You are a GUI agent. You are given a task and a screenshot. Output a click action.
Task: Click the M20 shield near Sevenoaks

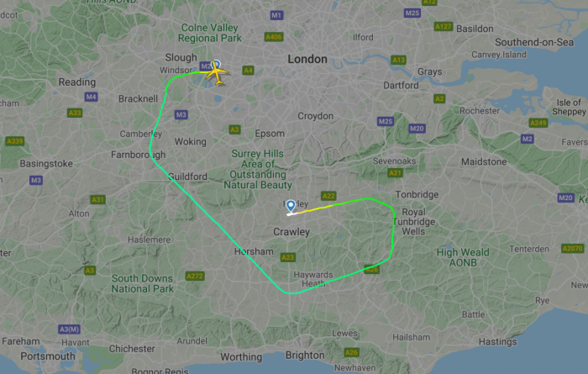[x=417, y=129]
